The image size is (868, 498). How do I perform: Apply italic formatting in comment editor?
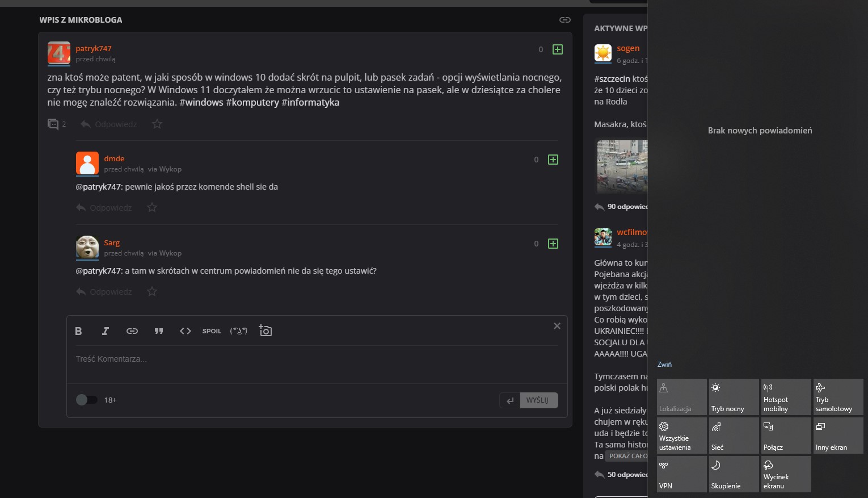pyautogui.click(x=105, y=331)
